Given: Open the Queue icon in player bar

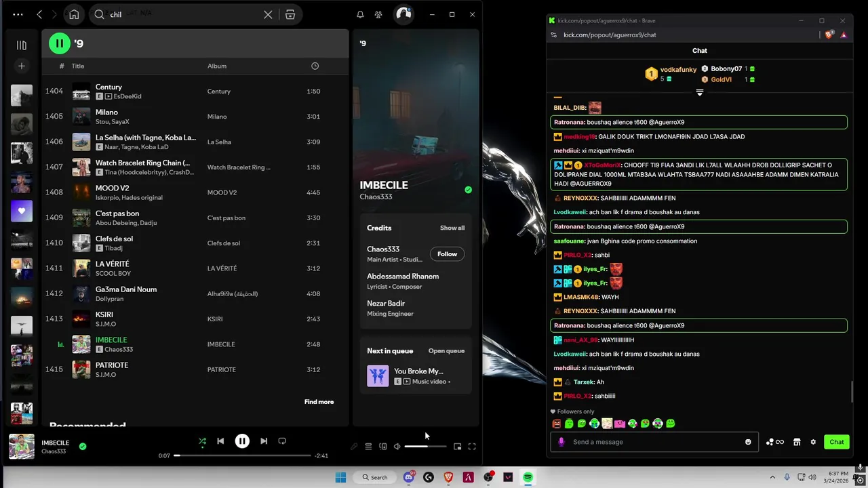Looking at the screenshot, I should pos(368,447).
